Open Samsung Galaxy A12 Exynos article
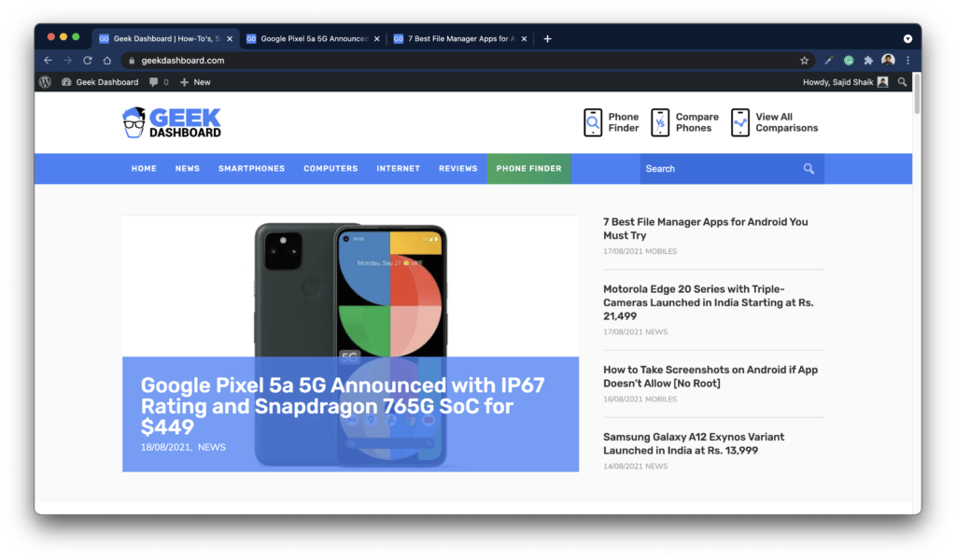Screen dimensions: 956x560 (x=694, y=443)
